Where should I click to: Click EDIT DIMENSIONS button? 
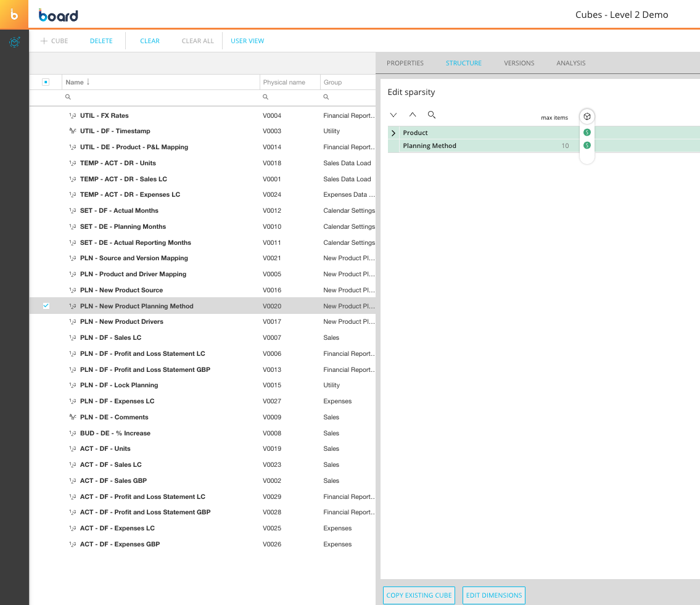tap(494, 595)
